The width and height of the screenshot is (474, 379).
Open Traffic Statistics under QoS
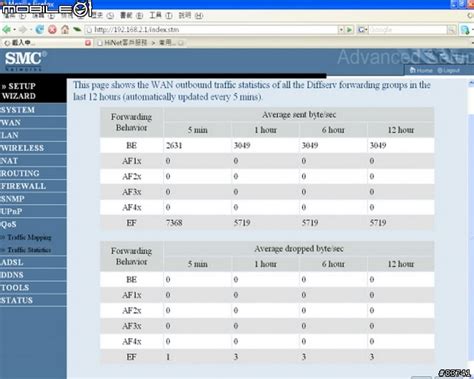tap(29, 250)
